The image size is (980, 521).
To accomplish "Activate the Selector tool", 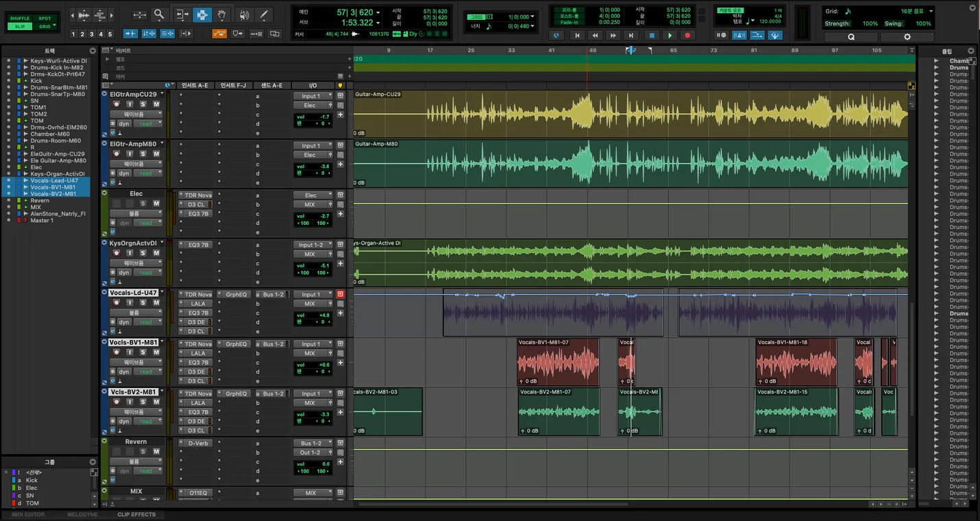I will 202,14.
